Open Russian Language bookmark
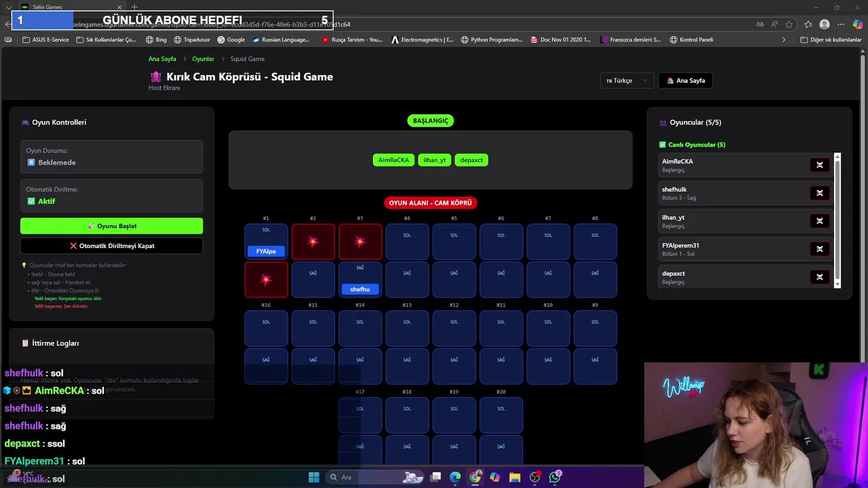This screenshot has height=488, width=868. click(x=281, y=40)
